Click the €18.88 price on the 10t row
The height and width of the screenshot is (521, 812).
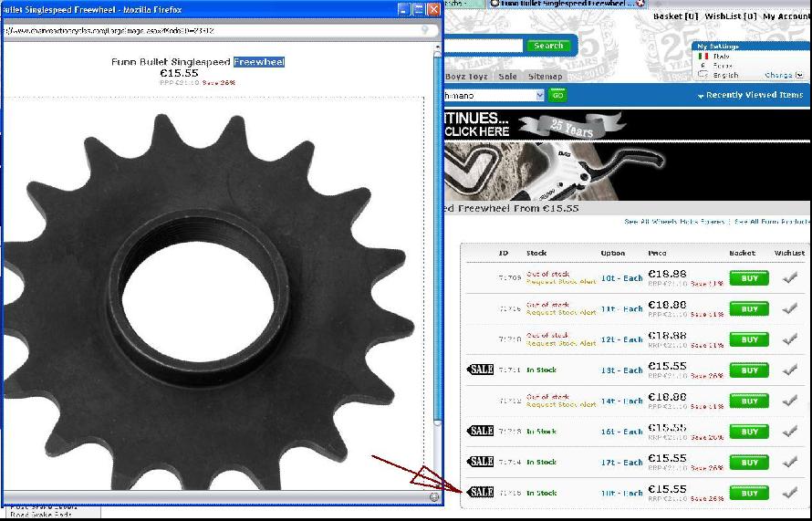tap(667, 274)
